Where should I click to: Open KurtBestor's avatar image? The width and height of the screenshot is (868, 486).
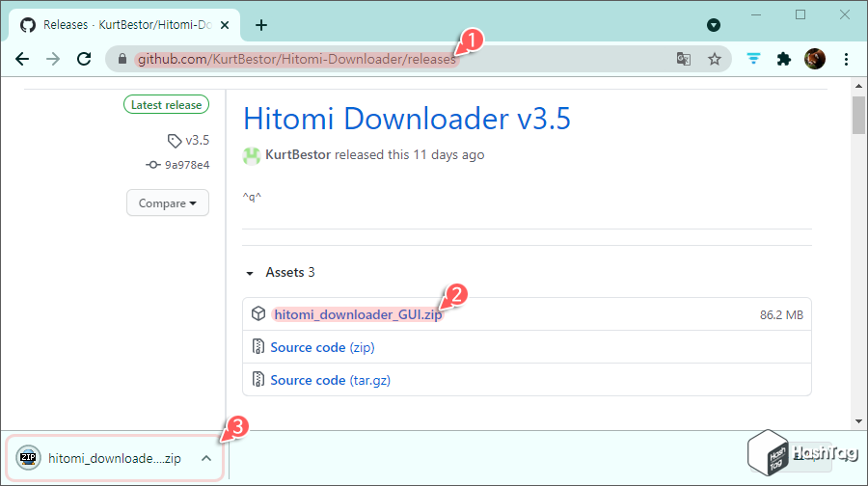pos(252,155)
